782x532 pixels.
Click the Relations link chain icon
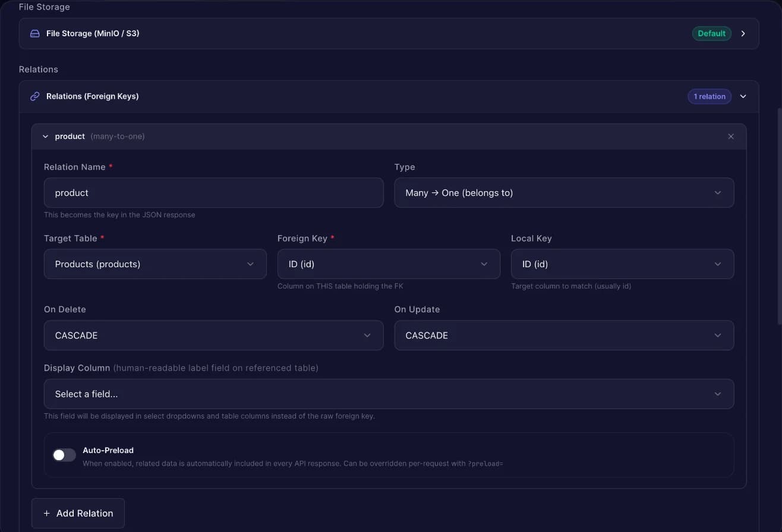tap(35, 96)
